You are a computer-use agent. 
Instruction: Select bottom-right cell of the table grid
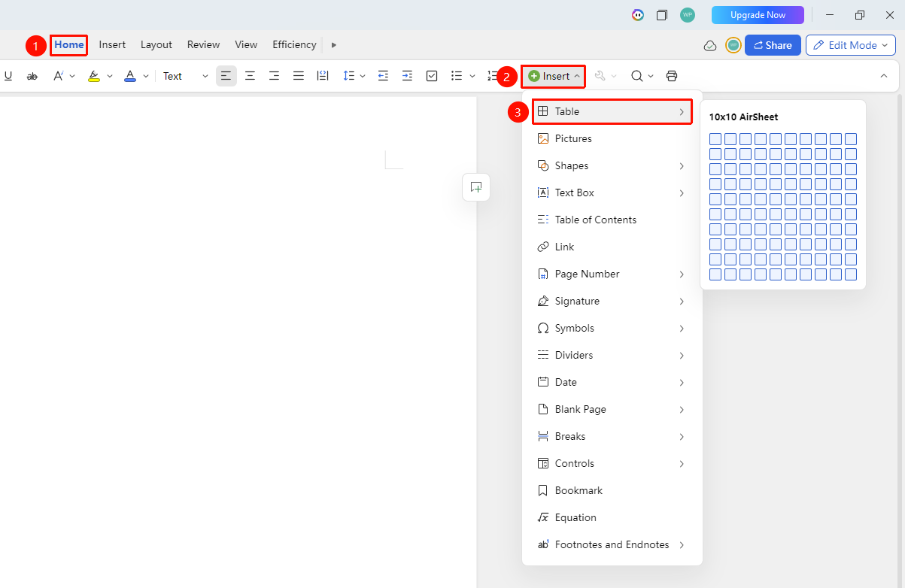(851, 274)
